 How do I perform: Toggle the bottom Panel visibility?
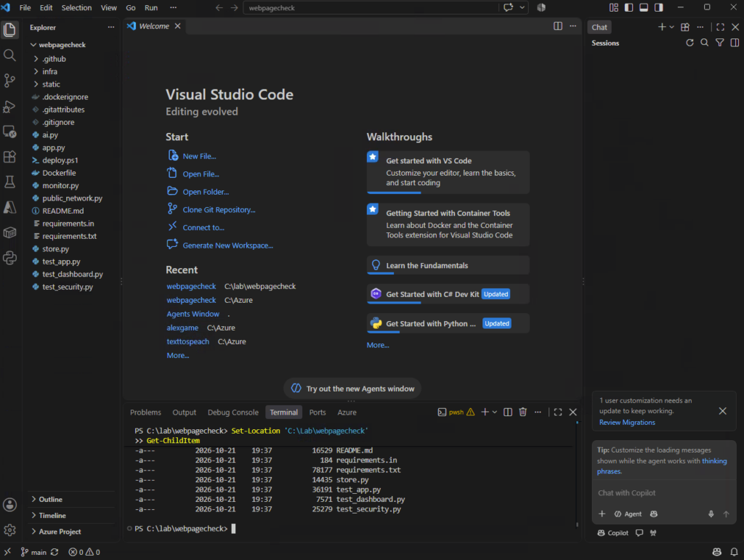click(644, 7)
